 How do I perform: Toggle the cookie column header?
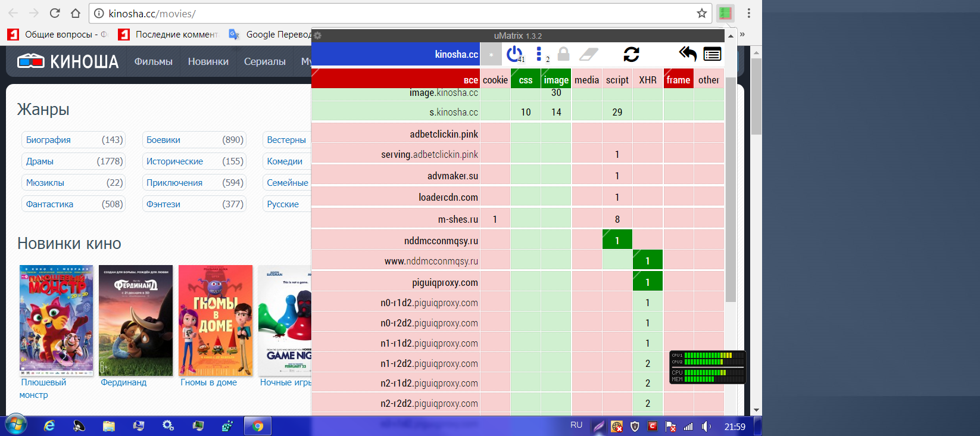[x=495, y=79]
